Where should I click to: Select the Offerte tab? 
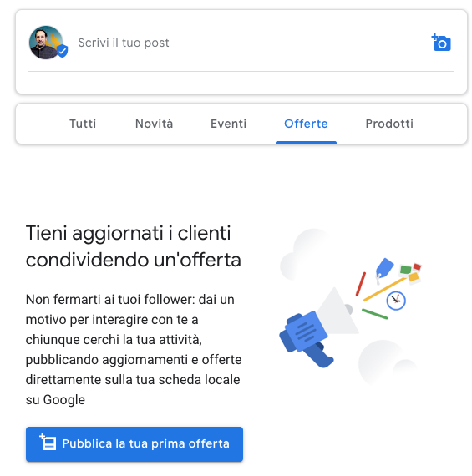[x=306, y=124]
